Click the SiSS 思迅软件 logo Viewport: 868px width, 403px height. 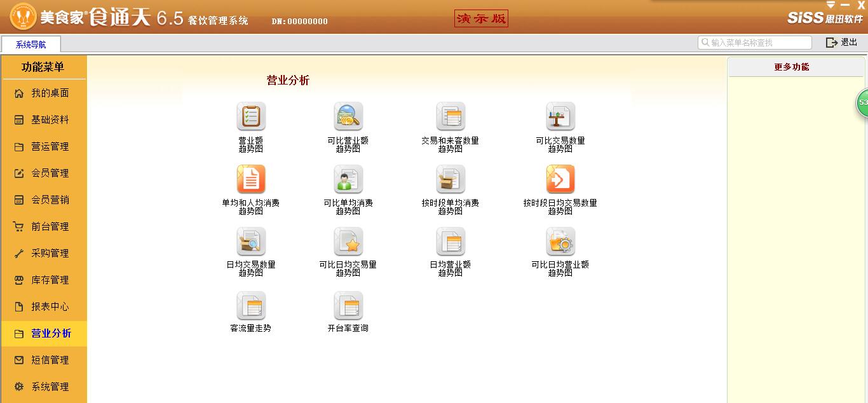pyautogui.click(x=825, y=18)
